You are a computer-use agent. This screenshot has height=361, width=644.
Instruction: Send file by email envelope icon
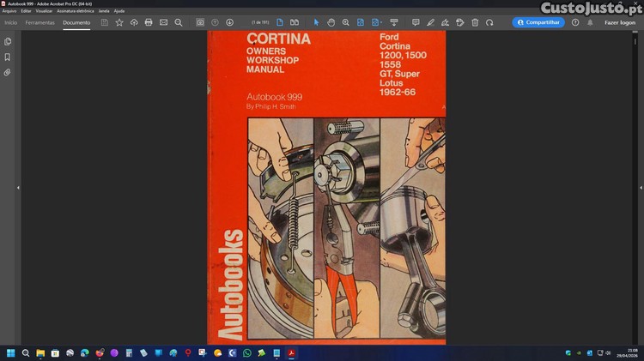[x=163, y=22]
